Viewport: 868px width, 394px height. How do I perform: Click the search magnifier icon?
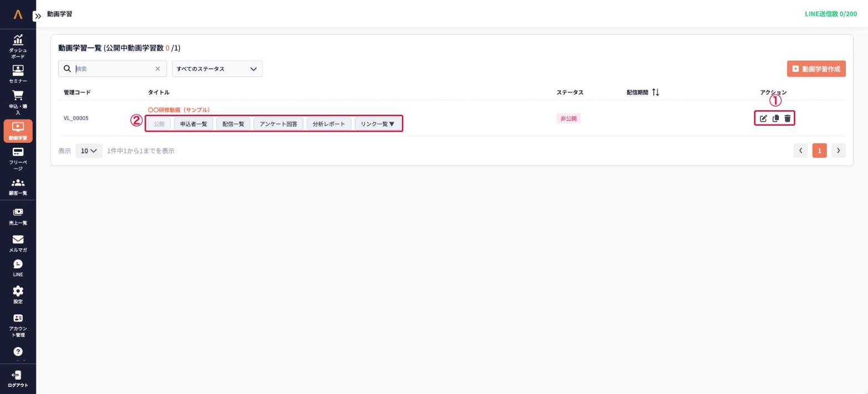tap(67, 69)
